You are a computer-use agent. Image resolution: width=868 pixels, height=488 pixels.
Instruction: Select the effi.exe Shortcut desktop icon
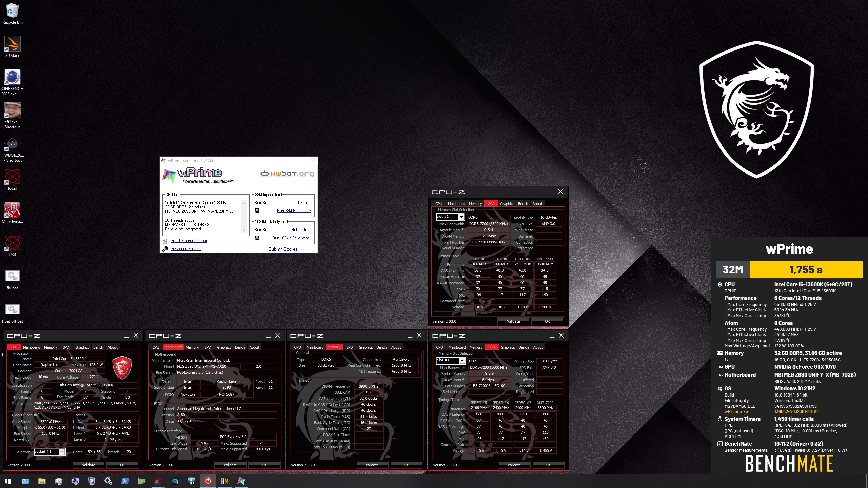(x=12, y=116)
